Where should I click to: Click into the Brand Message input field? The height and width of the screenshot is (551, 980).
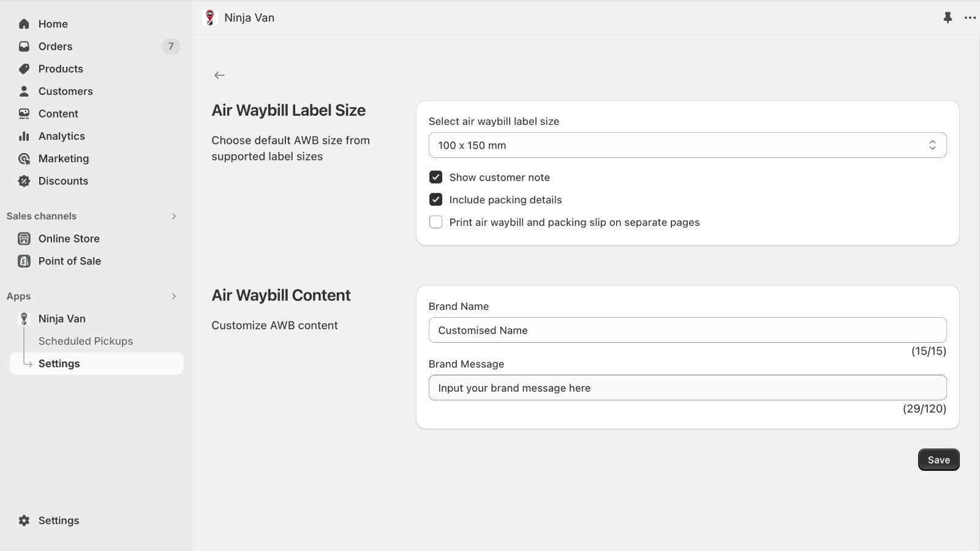tap(687, 388)
